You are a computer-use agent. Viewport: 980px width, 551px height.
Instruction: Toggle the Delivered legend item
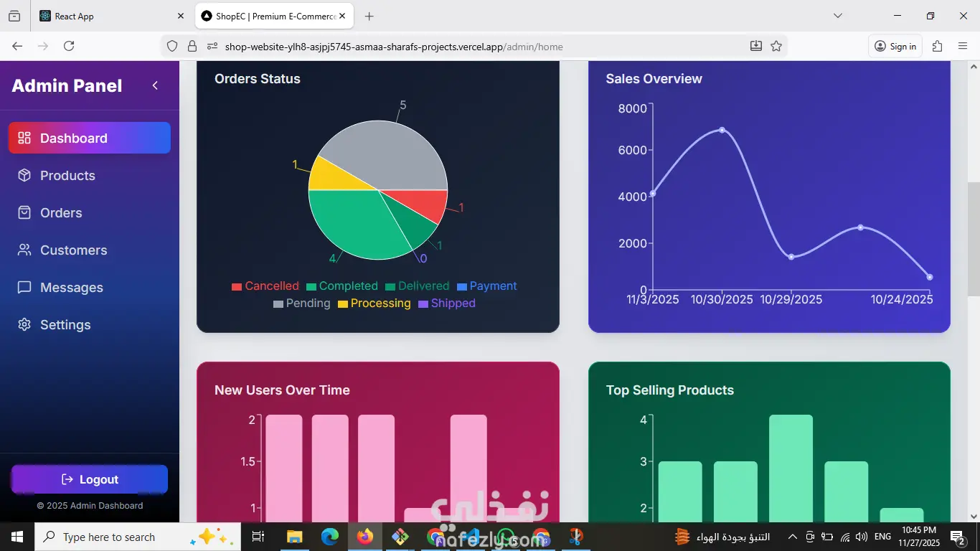[418, 286]
